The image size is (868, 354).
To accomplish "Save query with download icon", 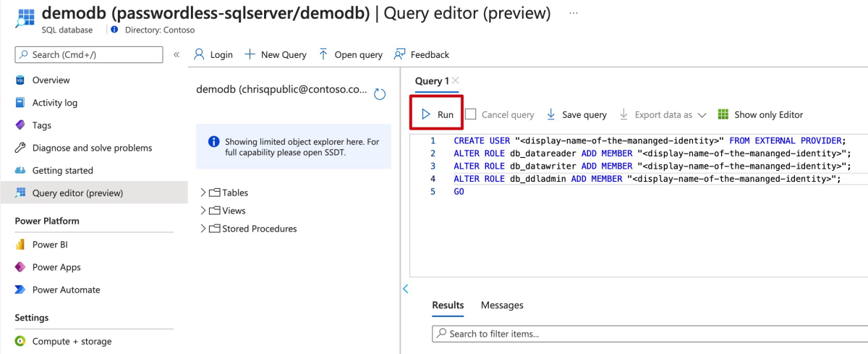I will (x=551, y=114).
